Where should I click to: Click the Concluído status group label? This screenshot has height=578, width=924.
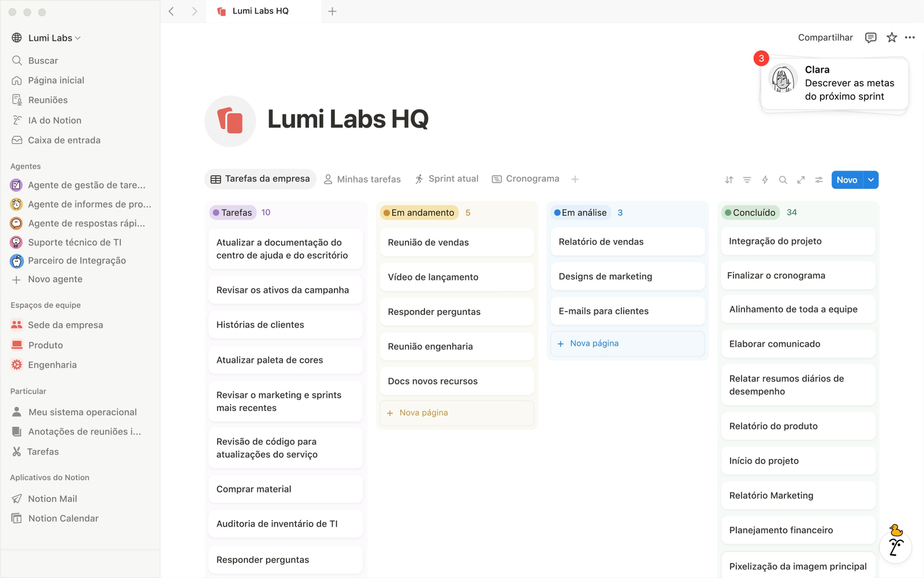[751, 213]
